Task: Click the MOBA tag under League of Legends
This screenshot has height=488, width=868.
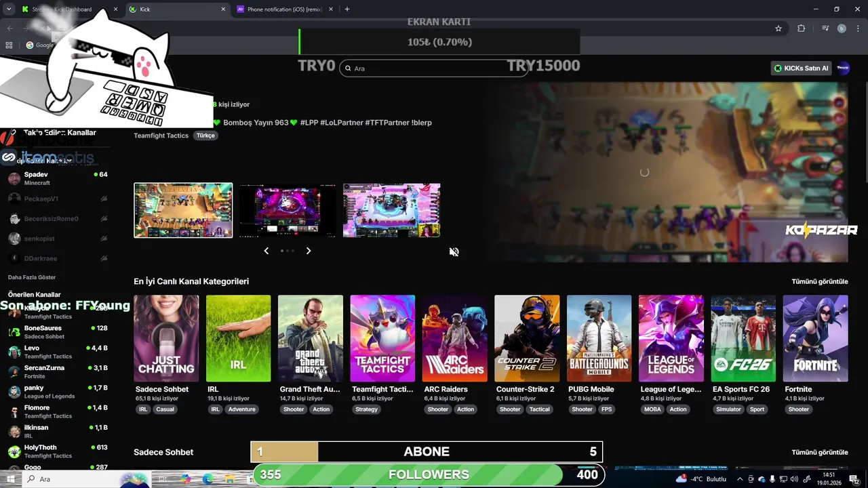Action: click(652, 409)
